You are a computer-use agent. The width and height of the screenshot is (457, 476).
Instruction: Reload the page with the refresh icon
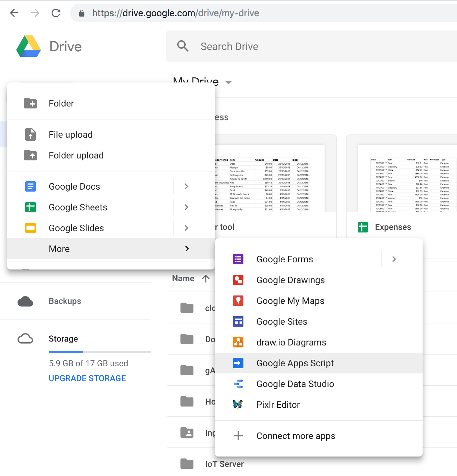(x=56, y=13)
